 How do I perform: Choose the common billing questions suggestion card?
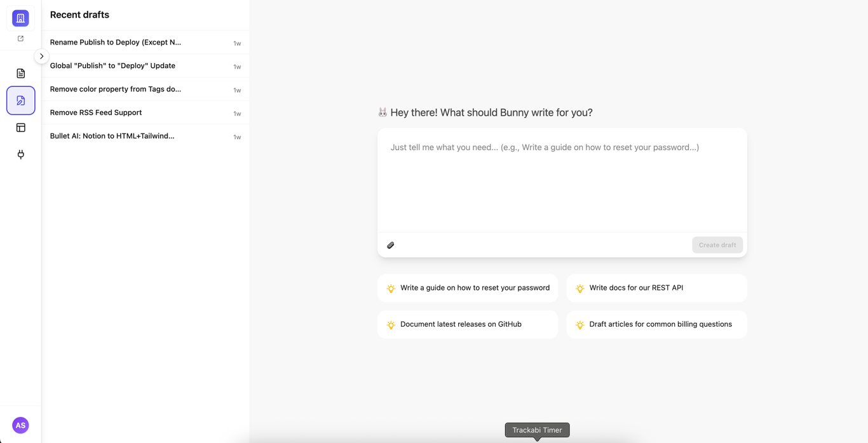(657, 324)
